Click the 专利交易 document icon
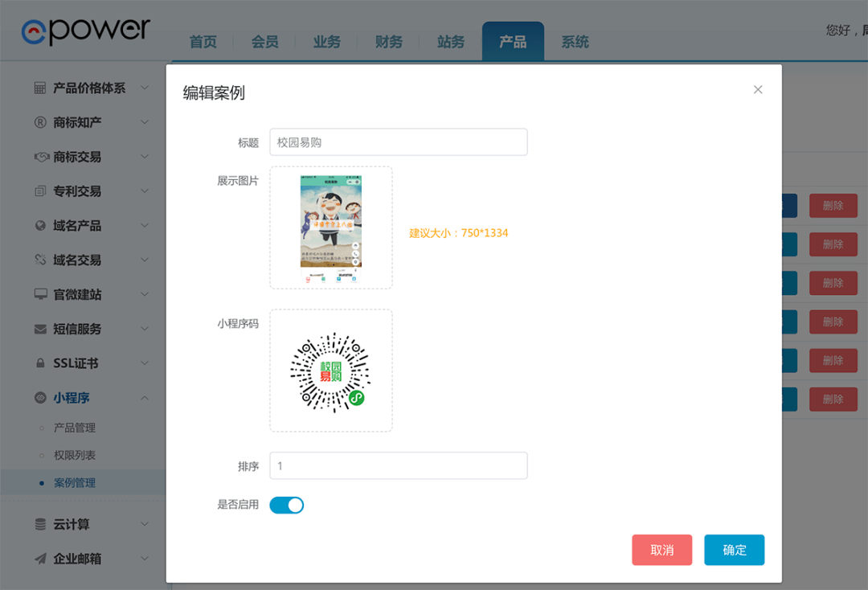This screenshot has width=868, height=590. point(40,191)
